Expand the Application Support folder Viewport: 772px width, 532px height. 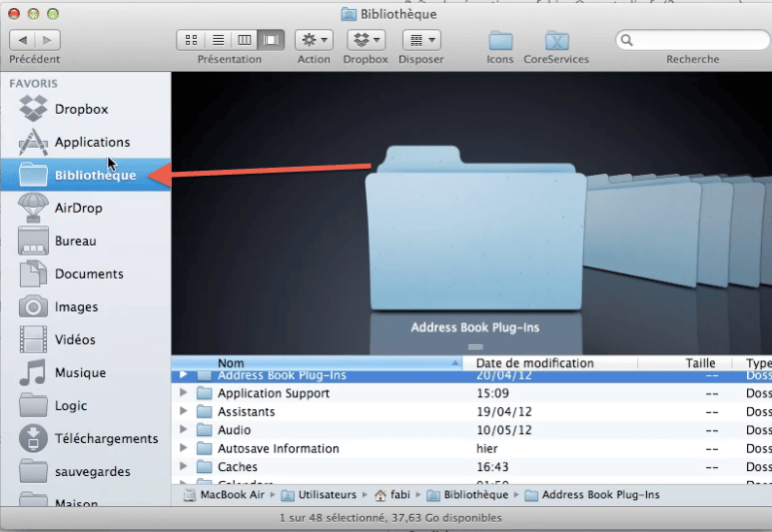[183, 392]
